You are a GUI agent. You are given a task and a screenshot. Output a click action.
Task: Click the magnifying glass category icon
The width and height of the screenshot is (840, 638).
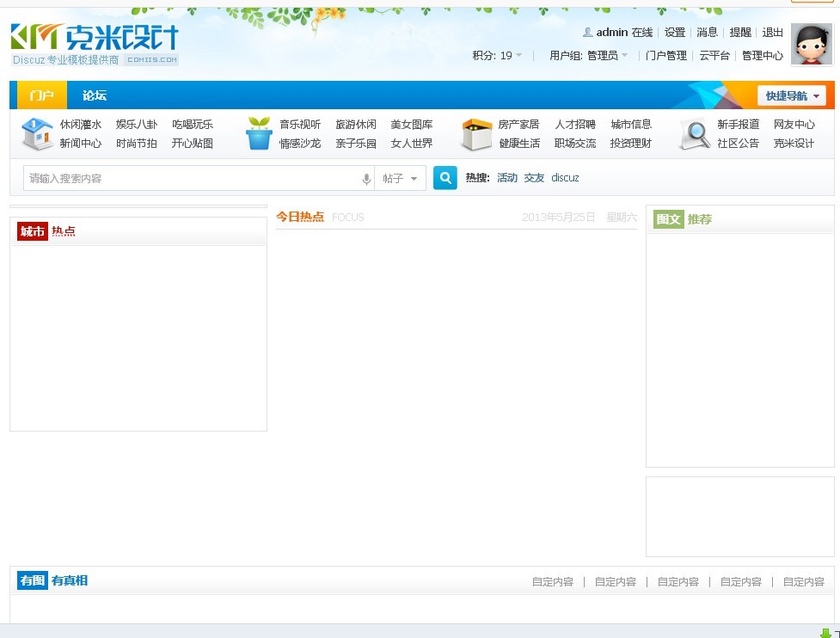[x=694, y=134]
